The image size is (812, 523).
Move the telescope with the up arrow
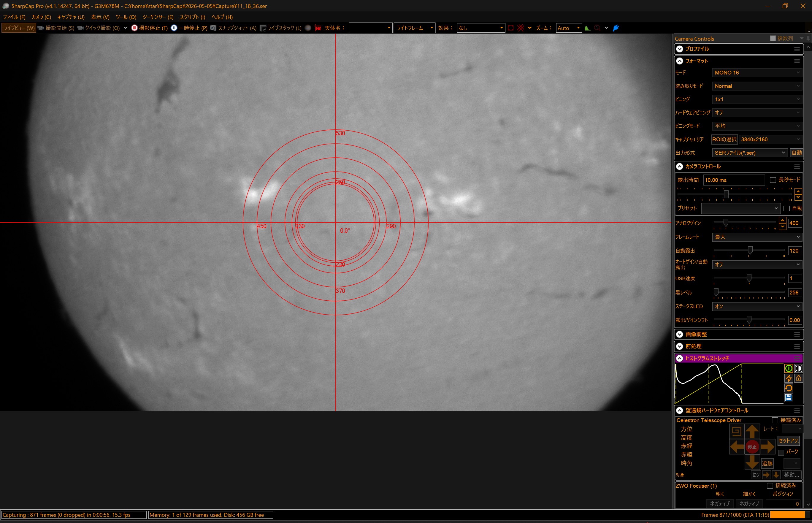coord(752,431)
